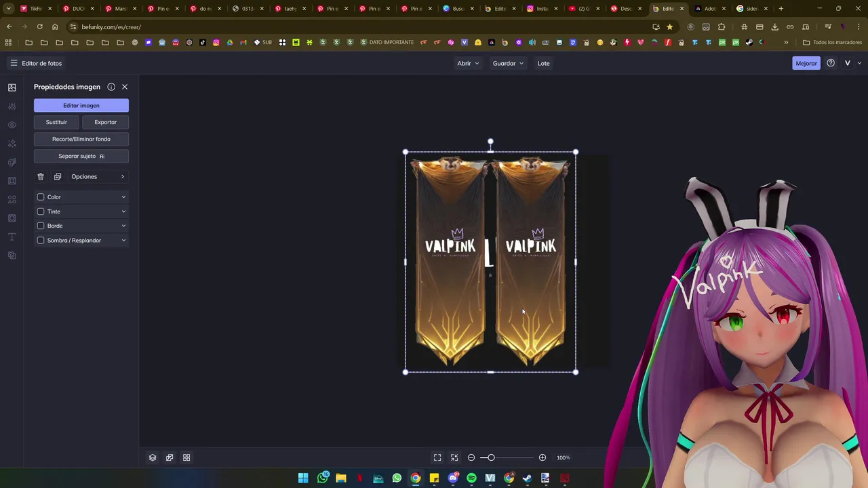Open the help question mark icon
The width and height of the screenshot is (868, 488).
[x=831, y=63]
